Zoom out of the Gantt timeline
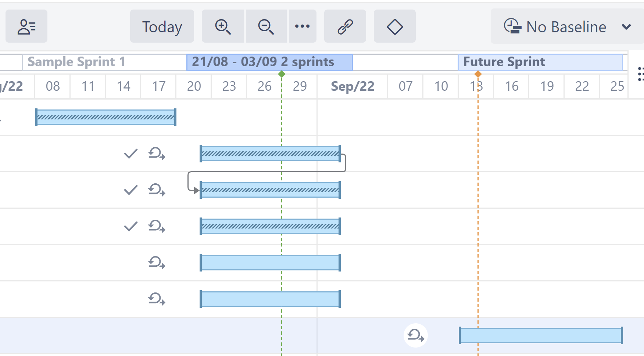Image resolution: width=644 pixels, height=356 pixels. [266, 26]
